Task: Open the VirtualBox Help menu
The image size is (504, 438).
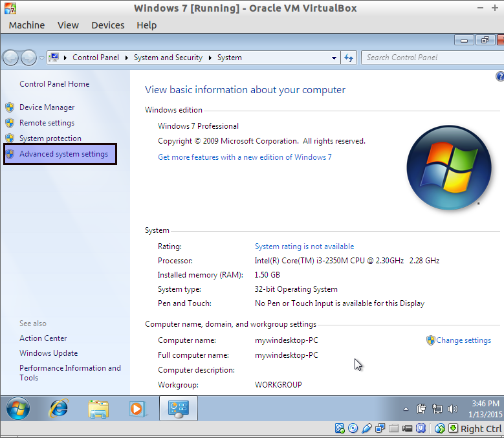Action: (x=147, y=25)
